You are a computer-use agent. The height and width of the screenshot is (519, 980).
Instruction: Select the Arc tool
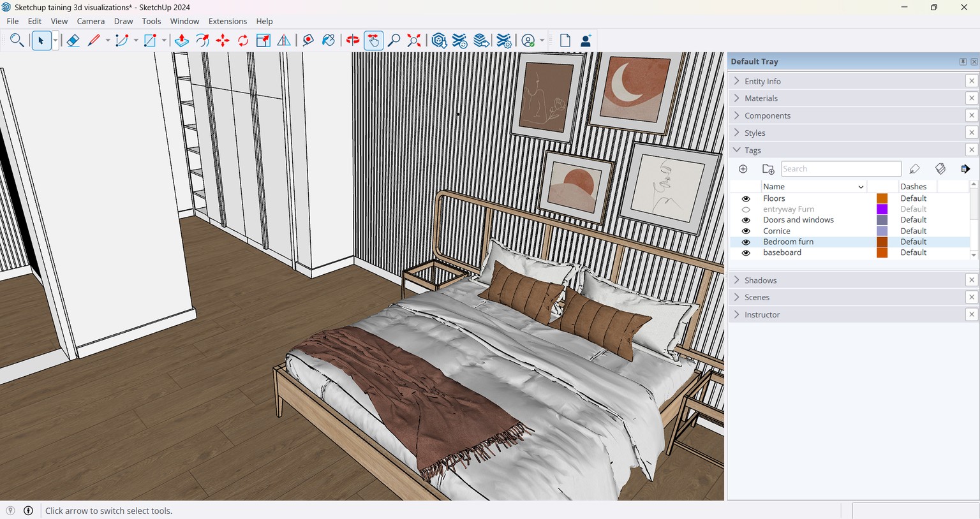[122, 41]
